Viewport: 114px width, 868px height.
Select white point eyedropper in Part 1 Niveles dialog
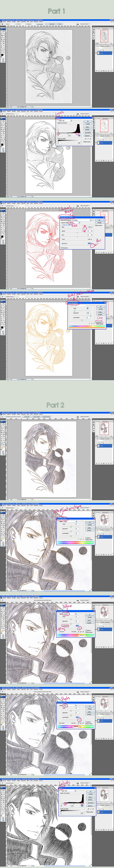[x=90, y=138]
